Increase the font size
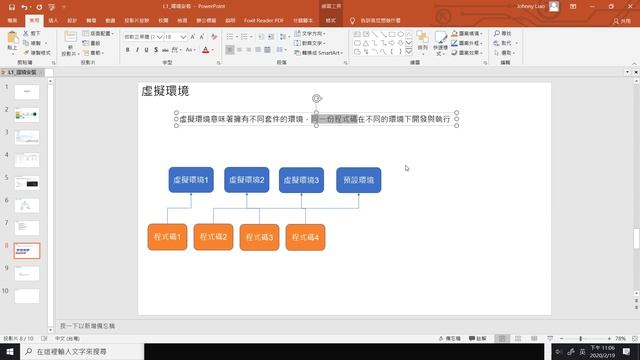Image resolution: width=640 pixels, height=360 pixels. pos(193,37)
